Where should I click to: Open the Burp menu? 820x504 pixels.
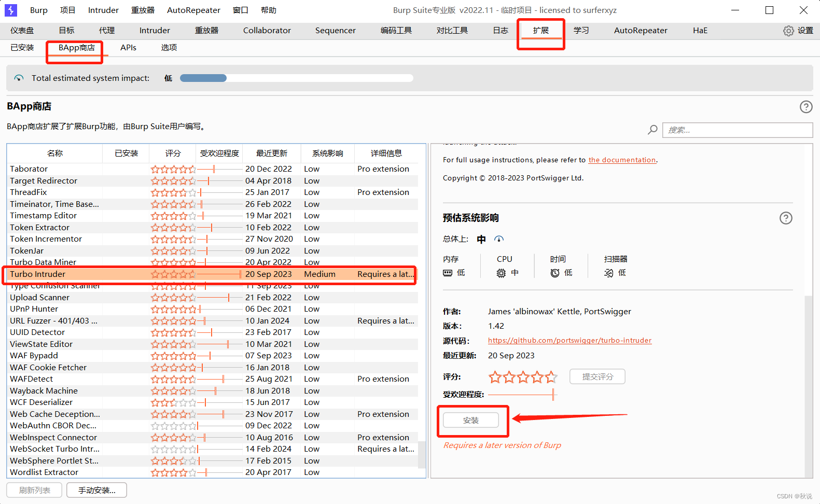(x=39, y=10)
